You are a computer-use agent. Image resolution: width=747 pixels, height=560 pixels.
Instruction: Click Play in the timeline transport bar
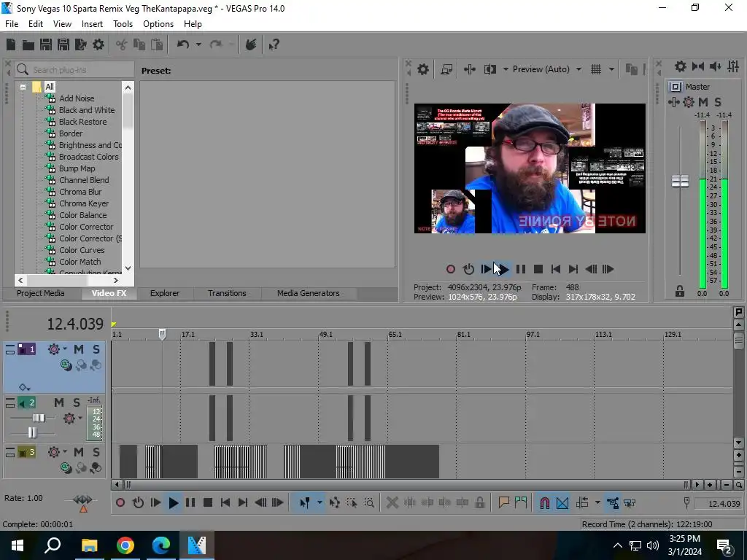pyautogui.click(x=173, y=503)
